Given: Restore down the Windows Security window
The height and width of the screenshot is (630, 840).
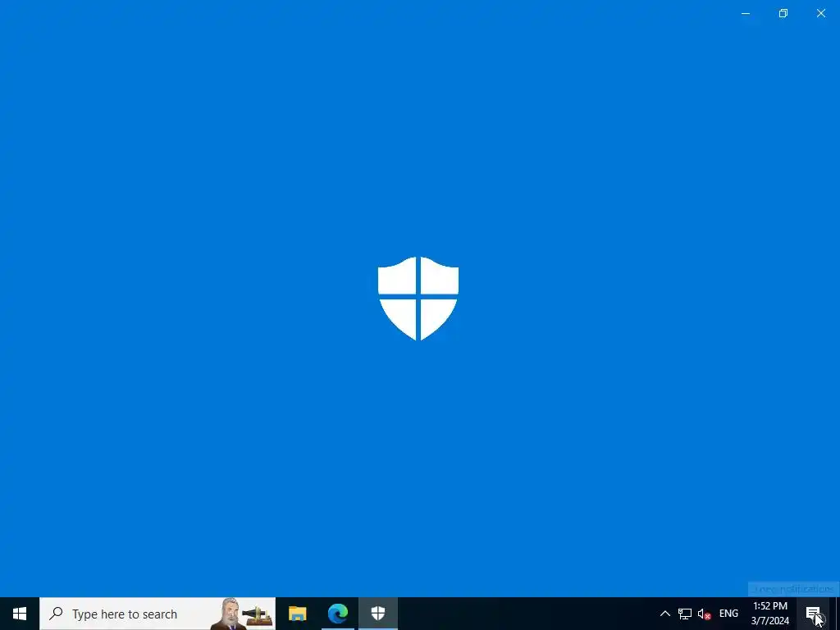Looking at the screenshot, I should tap(783, 13).
